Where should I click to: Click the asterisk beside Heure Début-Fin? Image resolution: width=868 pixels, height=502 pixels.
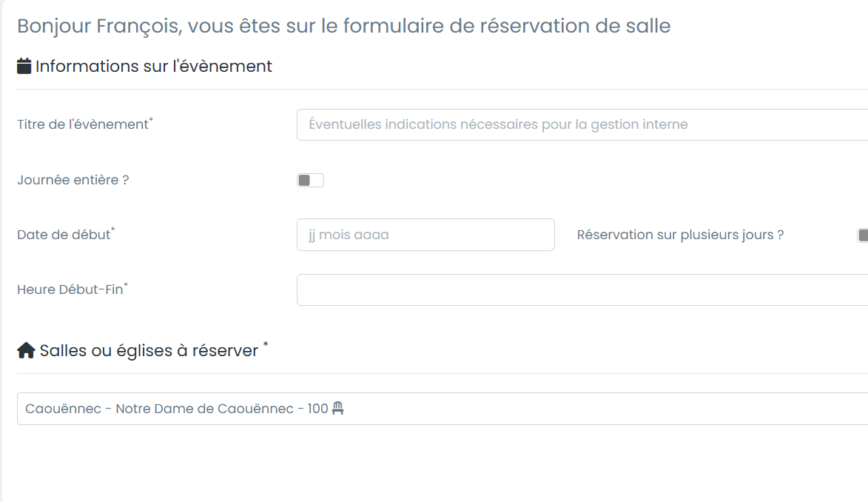point(126,285)
